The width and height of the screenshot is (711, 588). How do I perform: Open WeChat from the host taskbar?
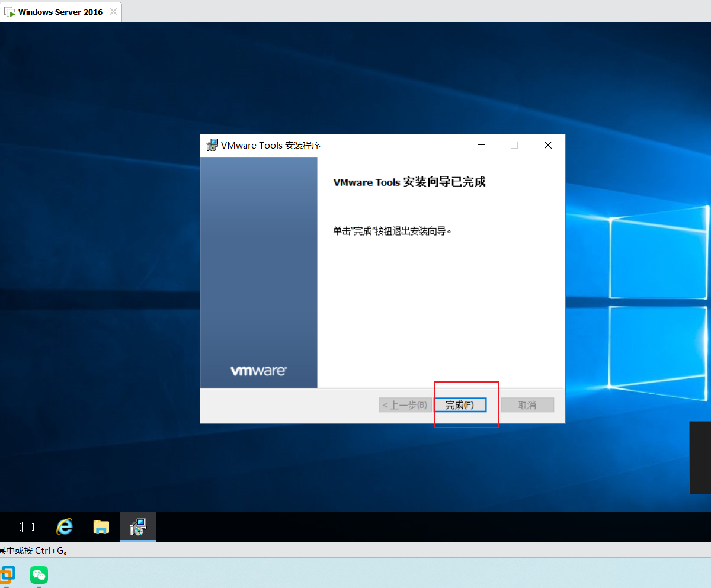[x=39, y=575]
